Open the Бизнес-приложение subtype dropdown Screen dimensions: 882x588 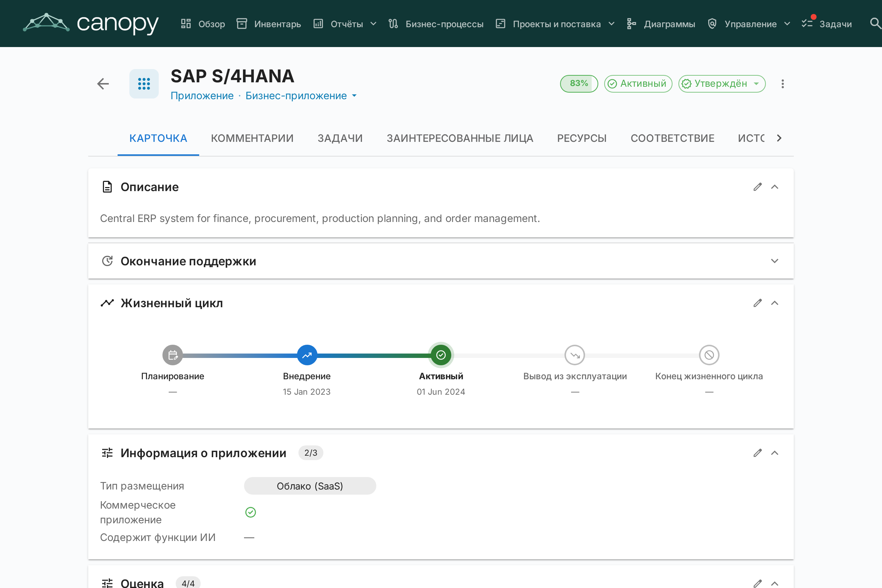click(x=301, y=96)
